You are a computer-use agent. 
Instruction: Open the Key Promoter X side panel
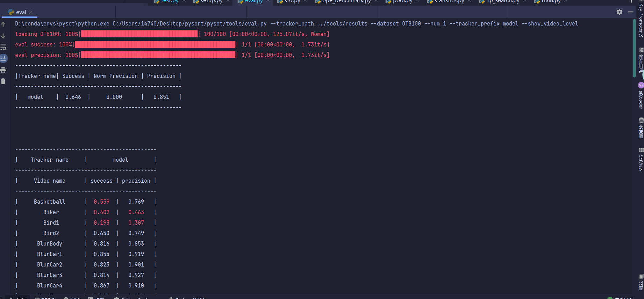641,19
